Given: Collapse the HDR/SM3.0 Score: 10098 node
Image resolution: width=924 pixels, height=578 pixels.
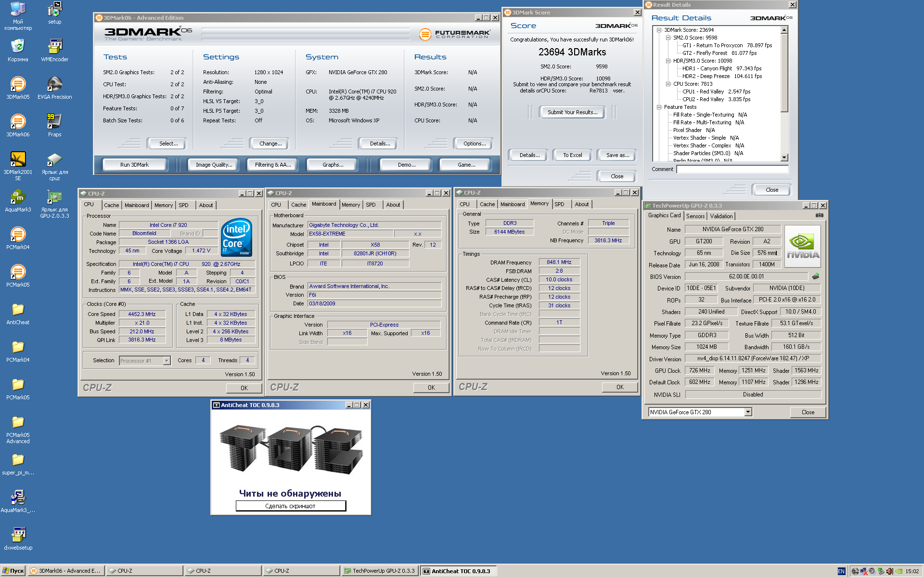Looking at the screenshot, I should [x=668, y=61].
